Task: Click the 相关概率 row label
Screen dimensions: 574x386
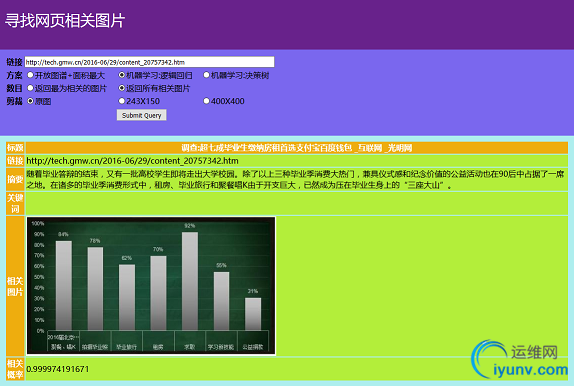Action: (15, 369)
